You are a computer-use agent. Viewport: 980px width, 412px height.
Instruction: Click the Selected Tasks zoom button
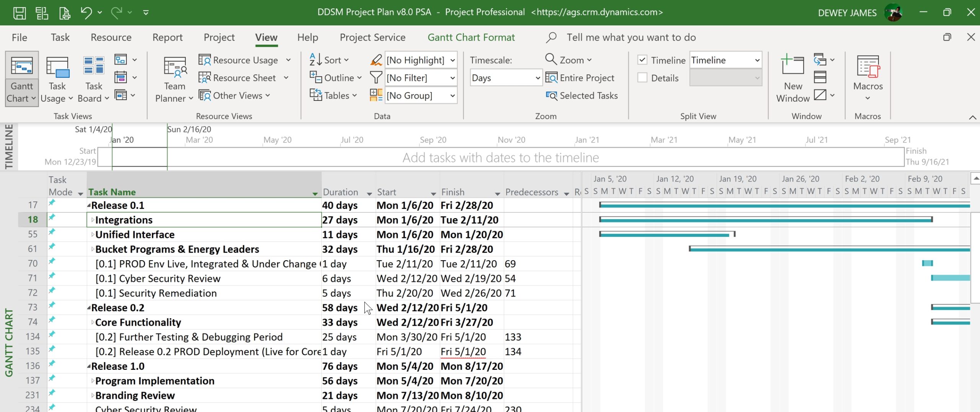582,95
